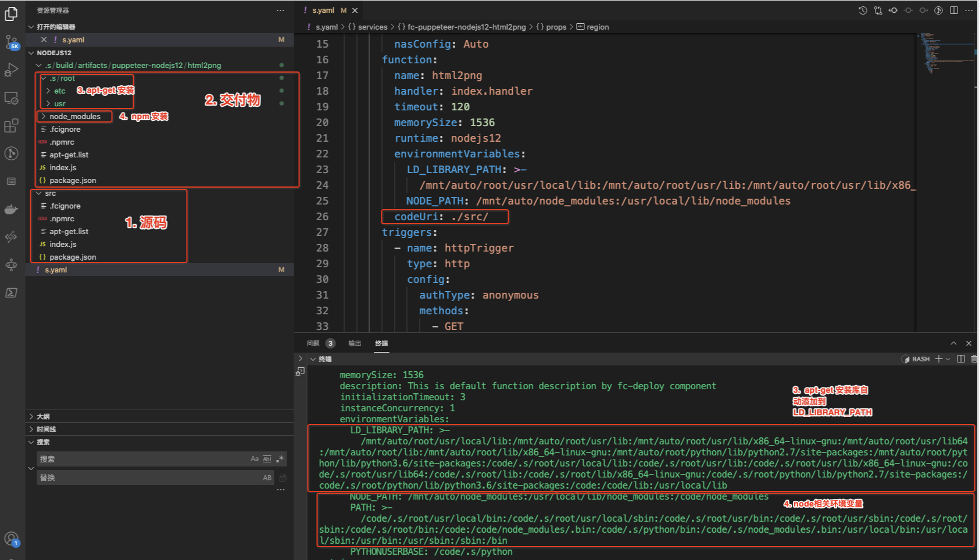This screenshot has width=979, height=560.
Task: Open the Explorer view in the activity bar
Action: [x=11, y=14]
